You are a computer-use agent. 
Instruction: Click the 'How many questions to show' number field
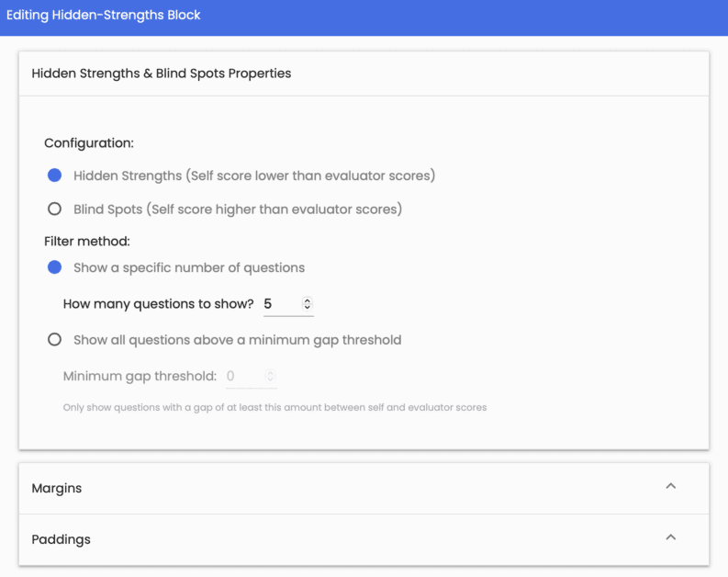[280, 303]
